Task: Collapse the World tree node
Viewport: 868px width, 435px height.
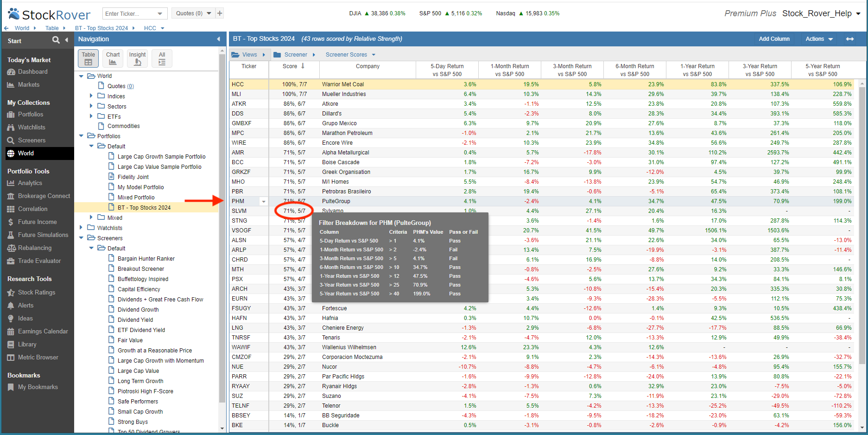Action: (x=82, y=76)
